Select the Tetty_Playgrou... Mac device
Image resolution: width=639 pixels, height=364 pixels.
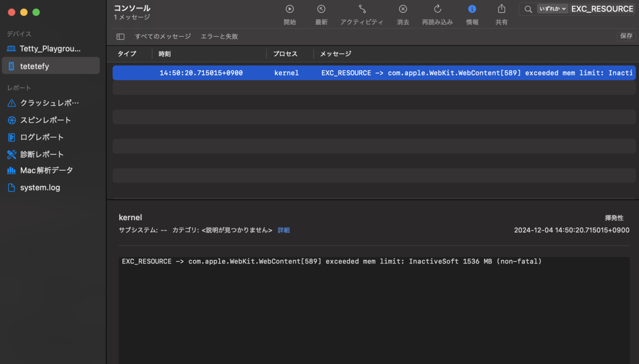click(x=50, y=48)
